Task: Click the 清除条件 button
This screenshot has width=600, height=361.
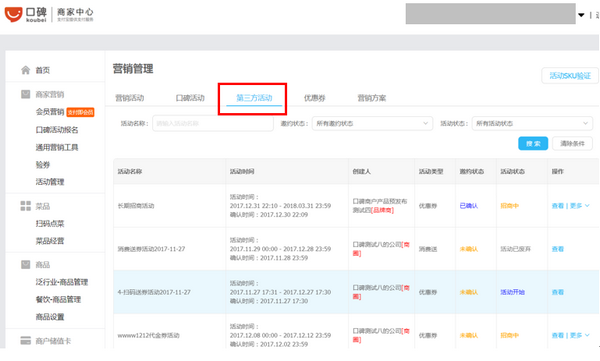Action: pos(572,144)
